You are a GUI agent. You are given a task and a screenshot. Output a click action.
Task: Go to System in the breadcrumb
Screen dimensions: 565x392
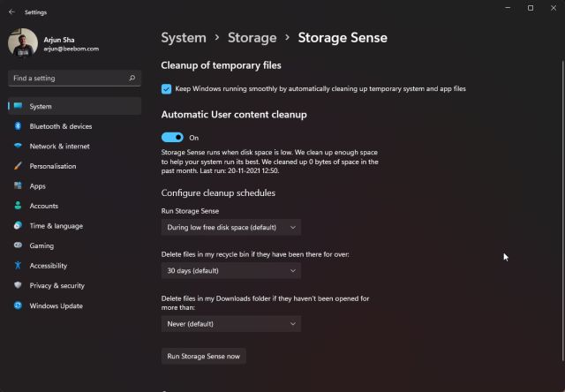pyautogui.click(x=183, y=38)
